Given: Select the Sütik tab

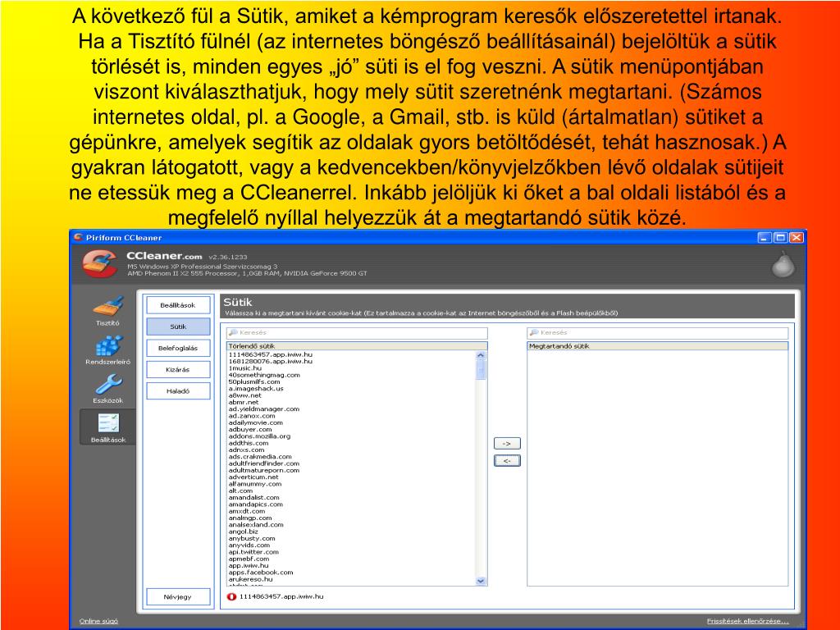Looking at the screenshot, I should pyautogui.click(x=178, y=326).
